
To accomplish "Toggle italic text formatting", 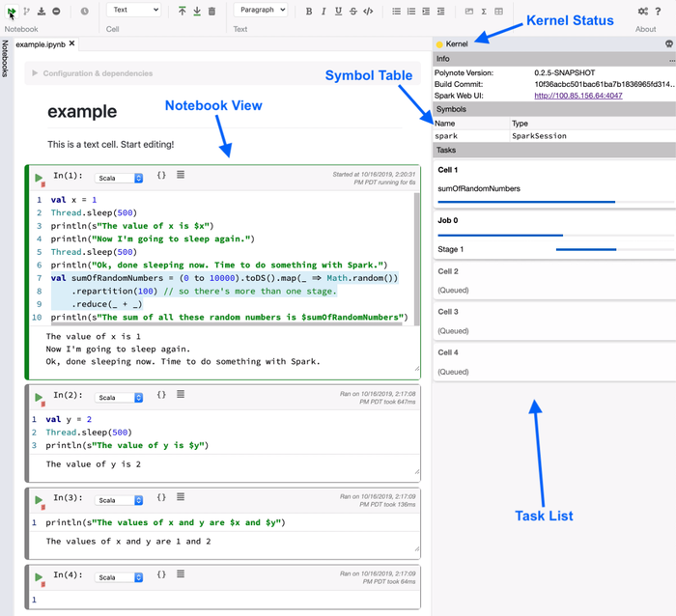I will point(324,12).
